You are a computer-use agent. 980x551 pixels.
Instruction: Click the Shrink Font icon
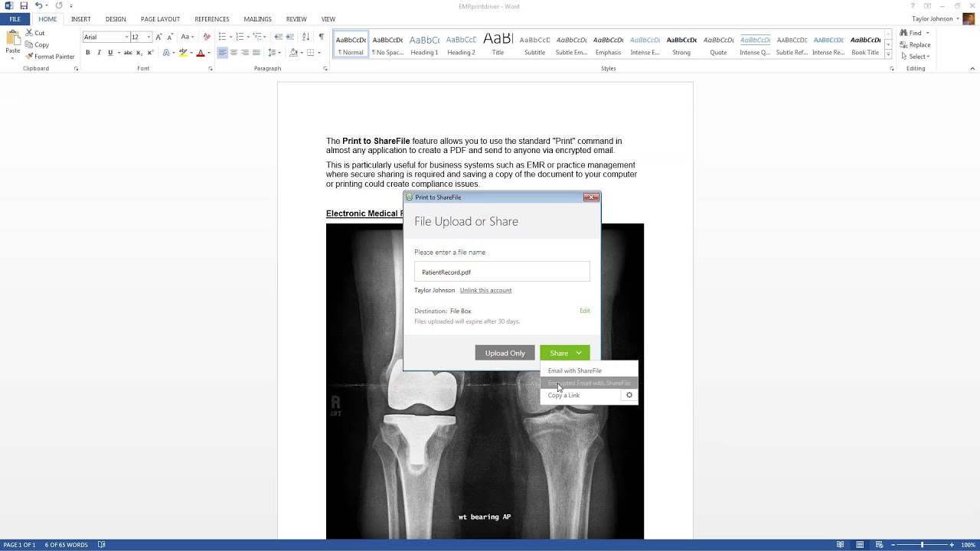169,37
